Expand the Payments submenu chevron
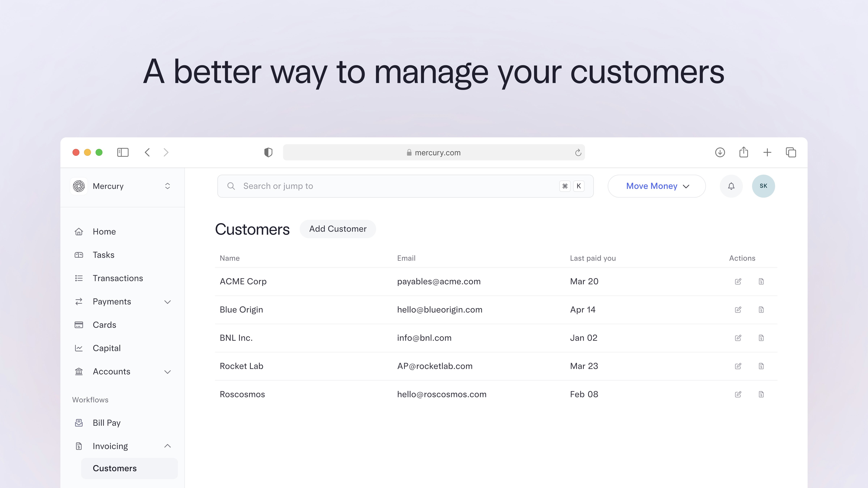868x488 pixels. click(167, 302)
